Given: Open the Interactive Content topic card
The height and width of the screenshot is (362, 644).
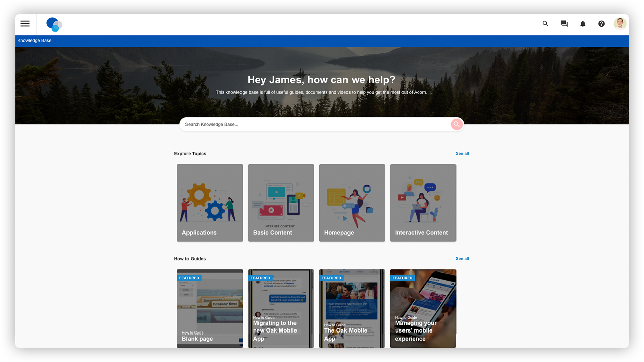Looking at the screenshot, I should tap(423, 202).
